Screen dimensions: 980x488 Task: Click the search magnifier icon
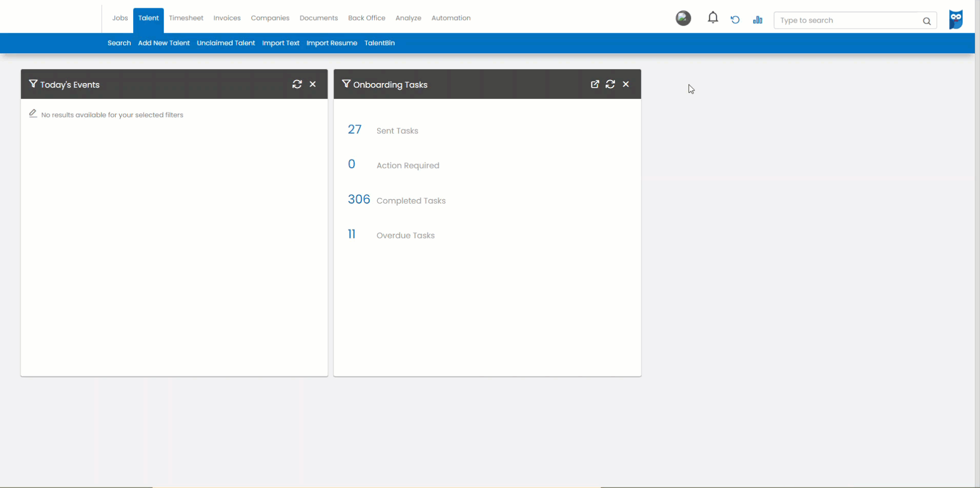(x=927, y=21)
